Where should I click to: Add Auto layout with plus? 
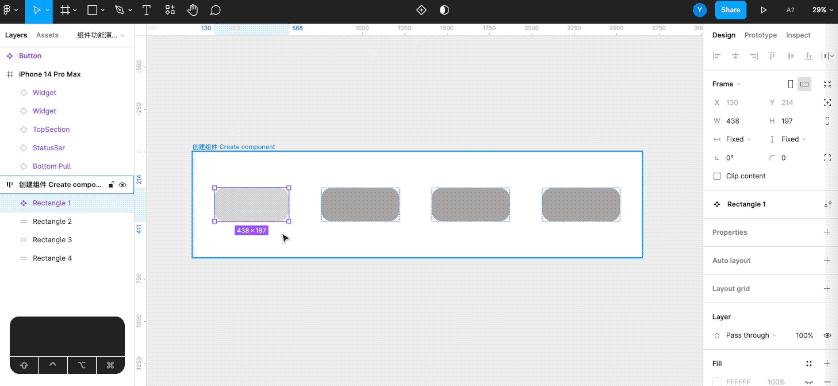click(x=827, y=260)
